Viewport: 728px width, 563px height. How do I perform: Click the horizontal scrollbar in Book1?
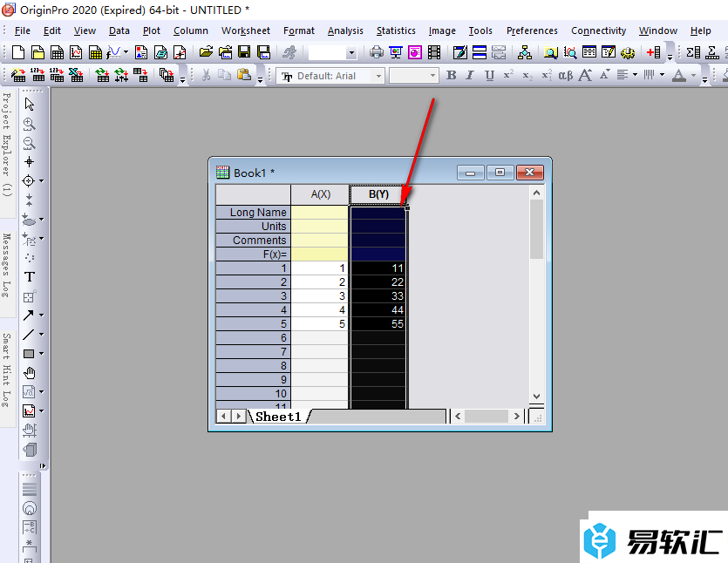(486, 417)
